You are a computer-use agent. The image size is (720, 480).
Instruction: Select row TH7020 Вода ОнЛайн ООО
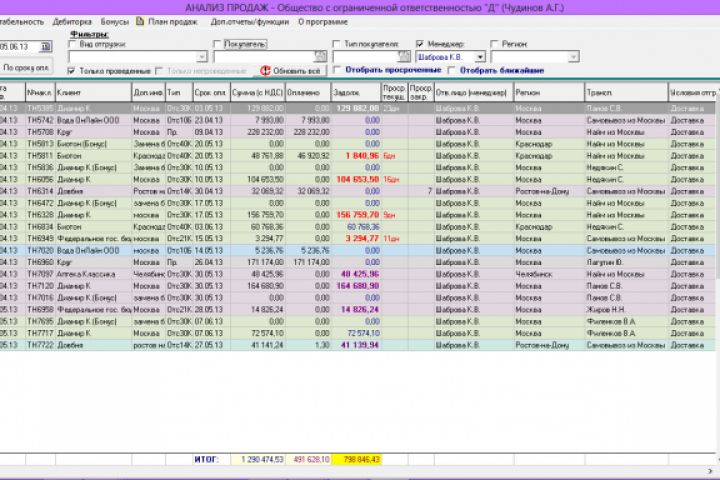click(357, 250)
